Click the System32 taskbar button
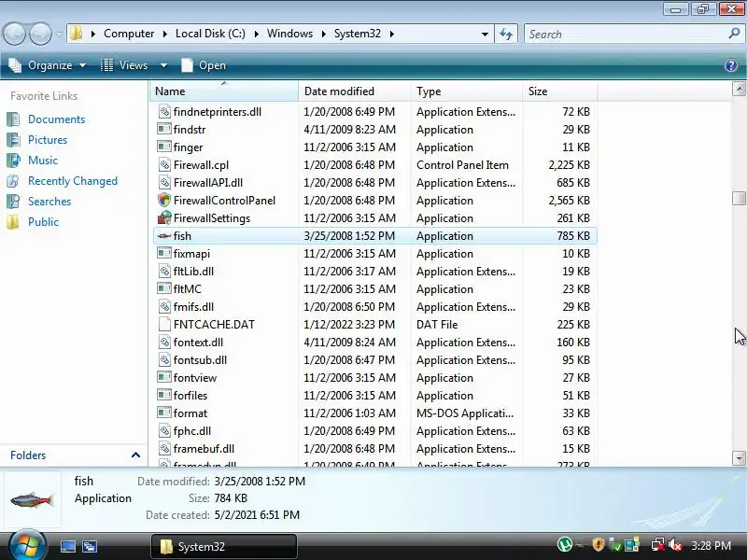Screen dimensions: 747x560 click(224, 546)
